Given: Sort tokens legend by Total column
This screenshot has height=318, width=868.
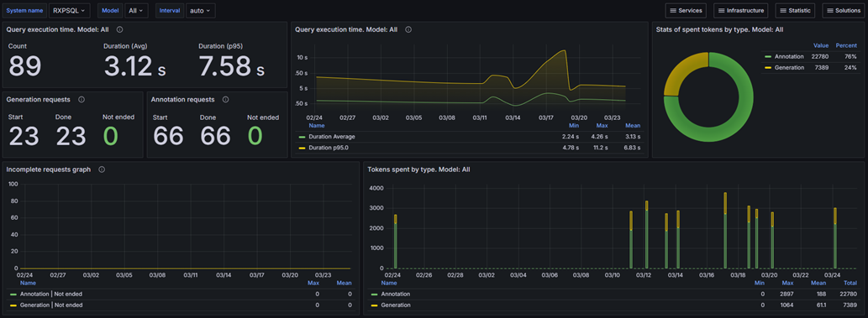Looking at the screenshot, I should tap(850, 283).
